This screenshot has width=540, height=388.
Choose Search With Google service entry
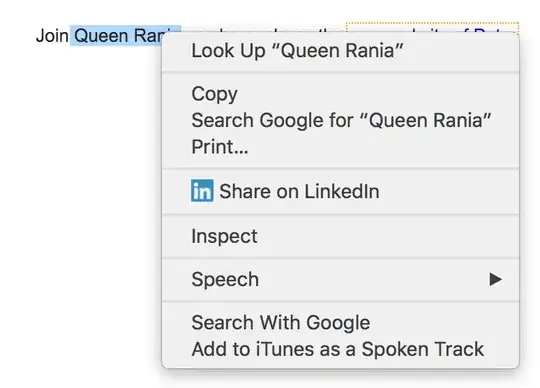tap(340, 323)
